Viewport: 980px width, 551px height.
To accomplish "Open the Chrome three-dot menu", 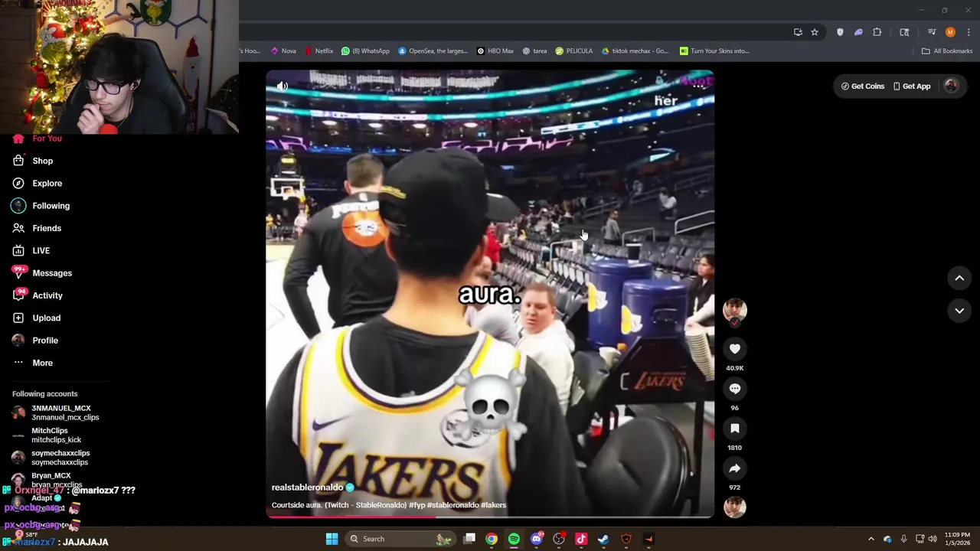I will click(x=969, y=32).
